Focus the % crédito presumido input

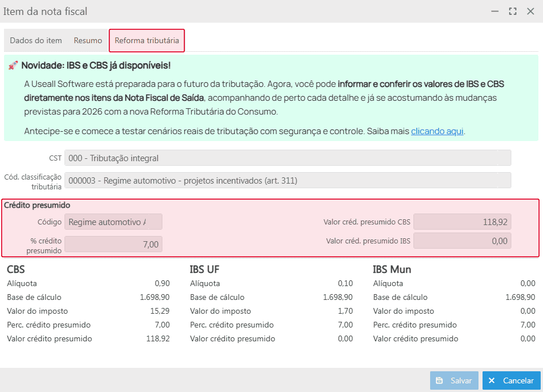pyautogui.click(x=113, y=245)
